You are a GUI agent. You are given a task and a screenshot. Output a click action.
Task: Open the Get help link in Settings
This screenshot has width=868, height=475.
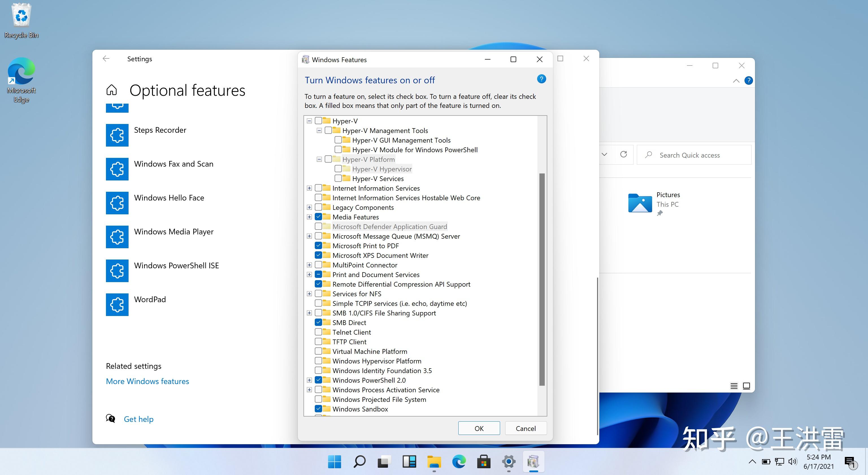point(138,419)
